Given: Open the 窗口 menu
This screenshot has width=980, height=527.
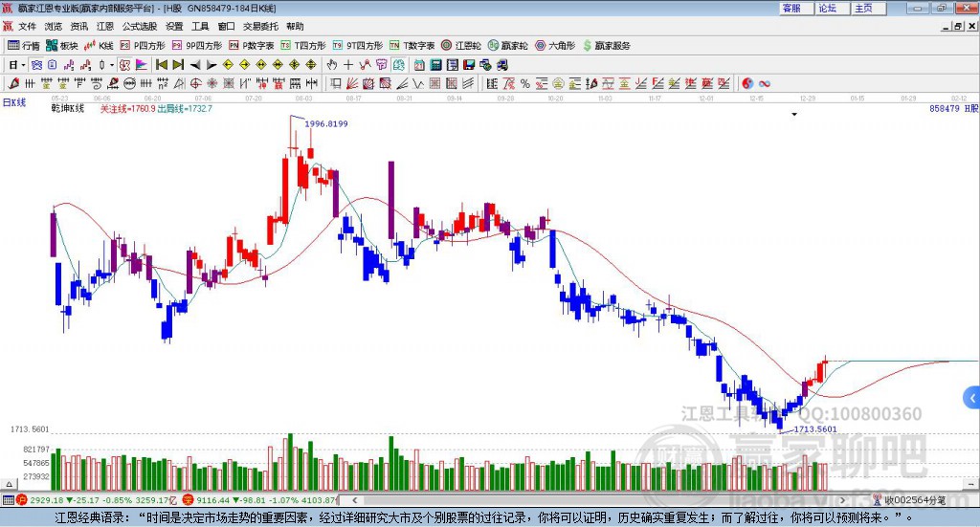Looking at the screenshot, I should point(226,26).
